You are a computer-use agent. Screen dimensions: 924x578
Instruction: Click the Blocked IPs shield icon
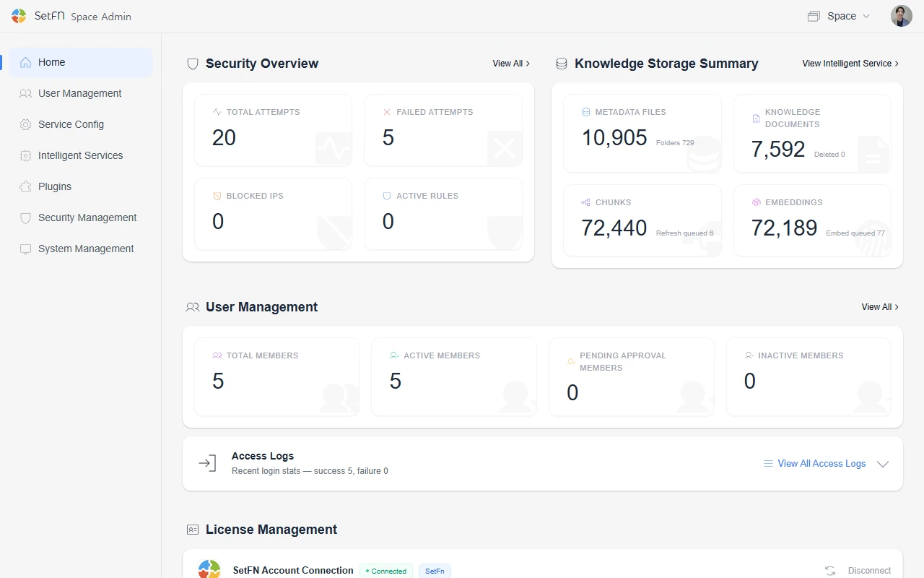pos(217,196)
